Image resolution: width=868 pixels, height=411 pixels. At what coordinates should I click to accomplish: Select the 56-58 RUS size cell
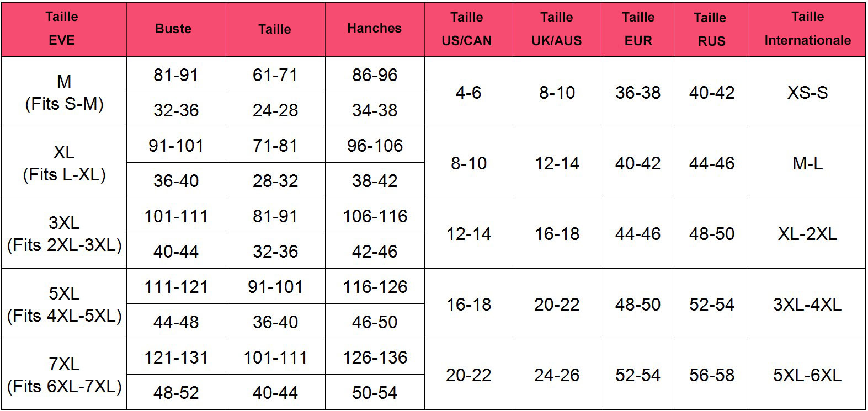coord(712,375)
